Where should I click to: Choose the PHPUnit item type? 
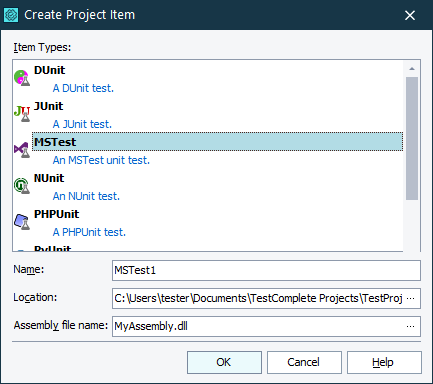click(56, 214)
